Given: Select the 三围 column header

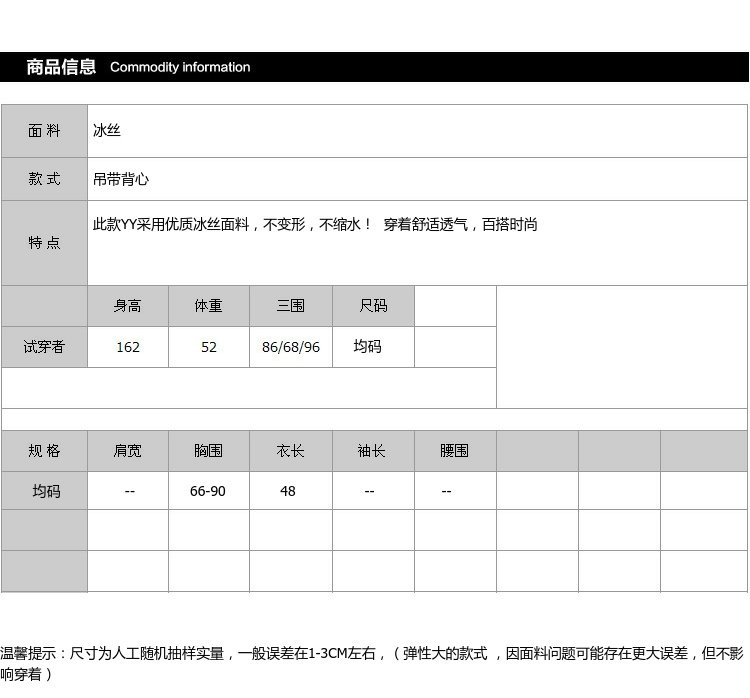Looking at the screenshot, I should pyautogui.click(x=290, y=306).
